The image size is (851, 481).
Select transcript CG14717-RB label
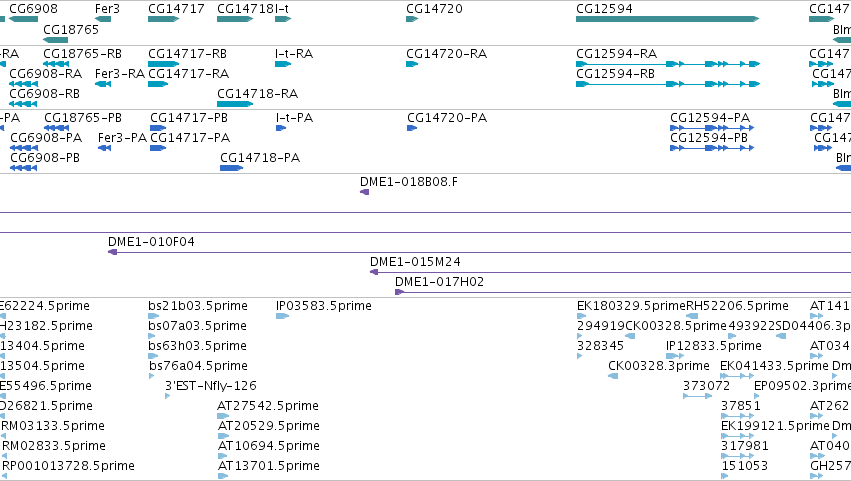188,54
